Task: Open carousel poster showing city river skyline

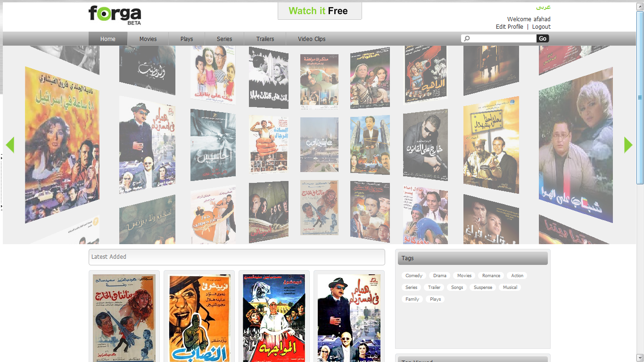Action: click(319, 145)
